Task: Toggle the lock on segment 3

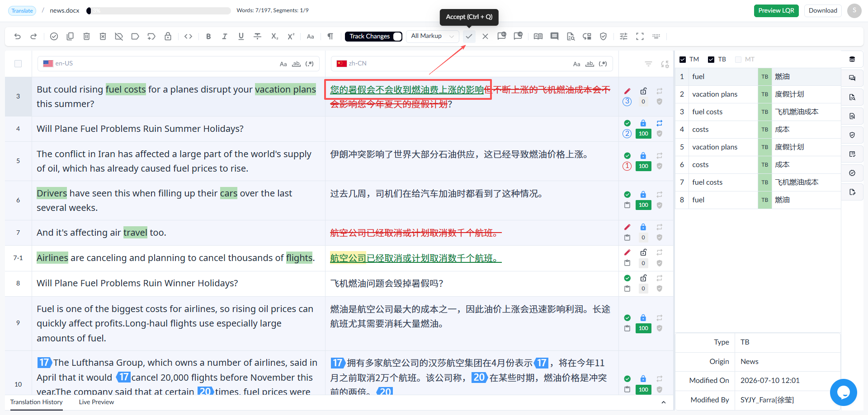Action: point(643,91)
